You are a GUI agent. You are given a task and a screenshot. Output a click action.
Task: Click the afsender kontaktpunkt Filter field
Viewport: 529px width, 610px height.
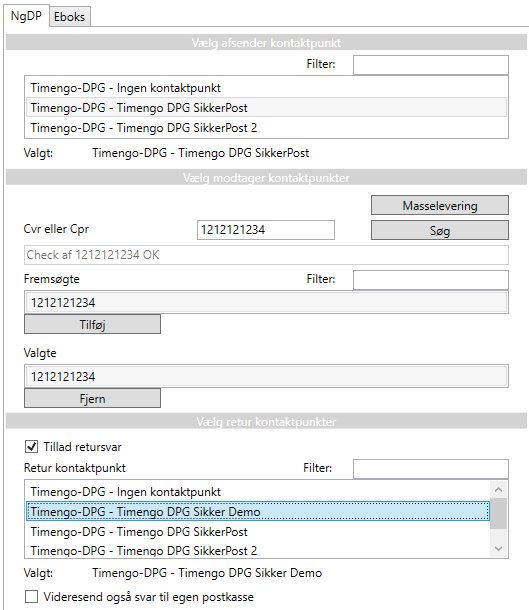click(x=431, y=65)
